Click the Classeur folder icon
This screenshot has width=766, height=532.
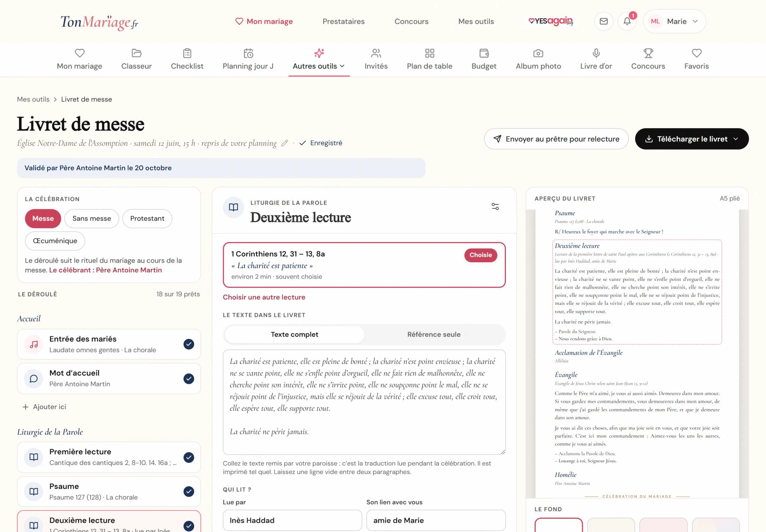[x=136, y=53]
